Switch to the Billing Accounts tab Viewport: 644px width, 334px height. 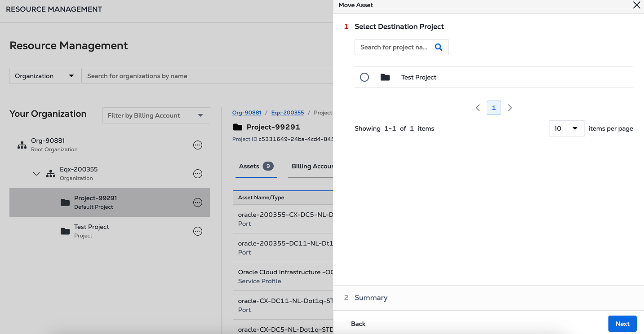tap(312, 166)
